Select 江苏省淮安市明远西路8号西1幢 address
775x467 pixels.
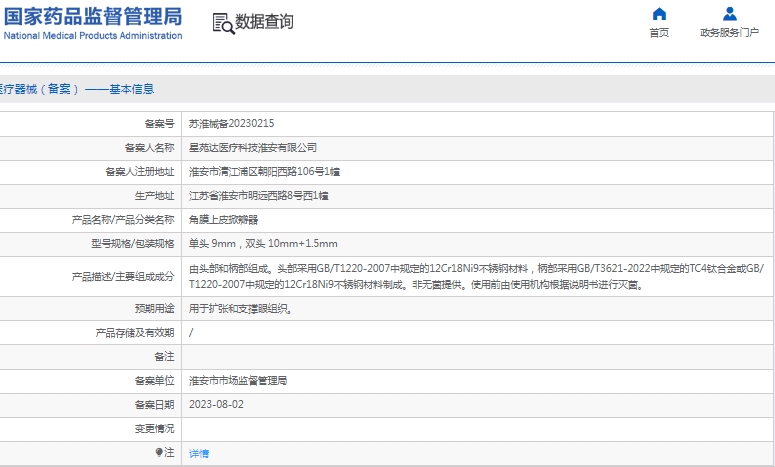click(258, 196)
